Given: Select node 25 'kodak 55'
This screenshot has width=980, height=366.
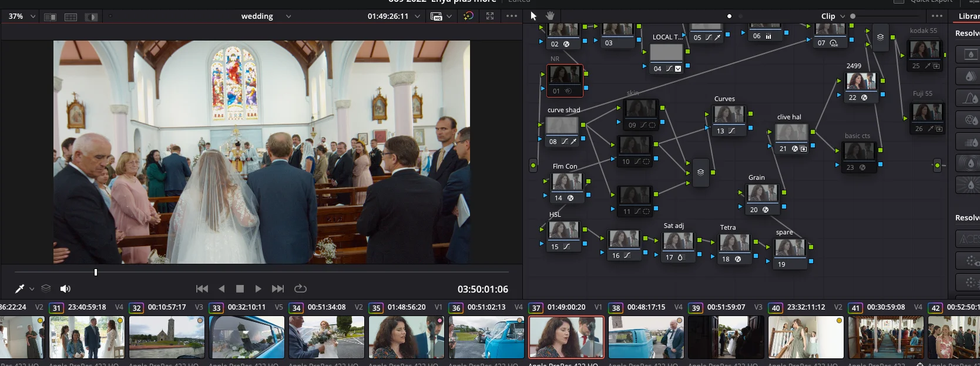Looking at the screenshot, I should point(925,56).
